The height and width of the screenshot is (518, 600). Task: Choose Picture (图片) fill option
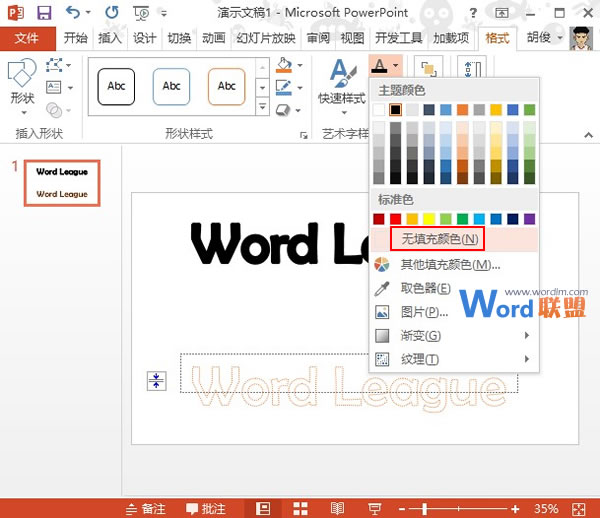pos(454,312)
